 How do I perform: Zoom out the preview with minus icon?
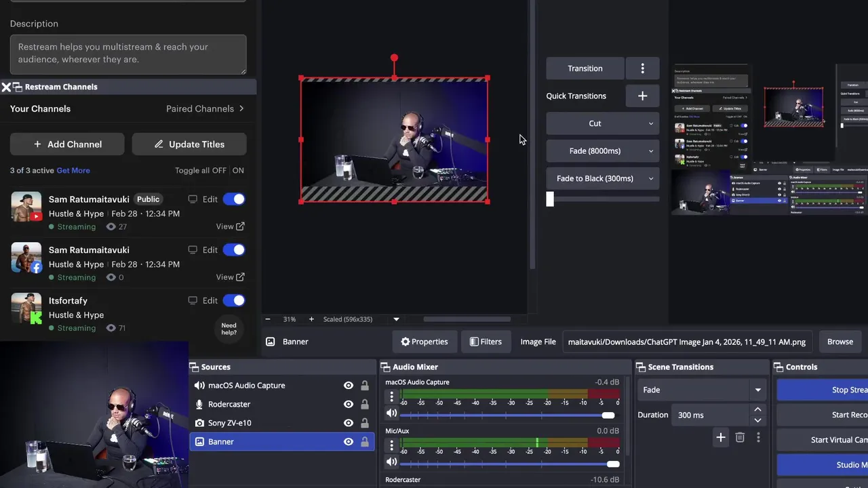268,319
